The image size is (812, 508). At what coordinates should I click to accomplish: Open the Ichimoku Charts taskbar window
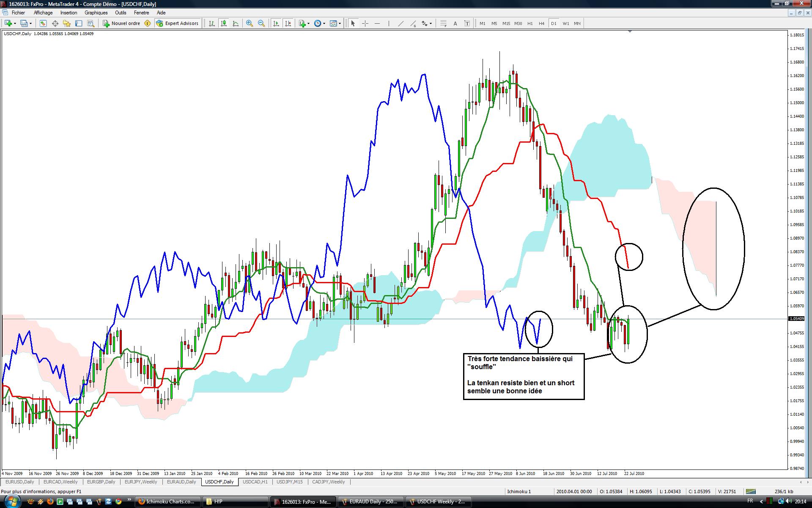pos(167,502)
